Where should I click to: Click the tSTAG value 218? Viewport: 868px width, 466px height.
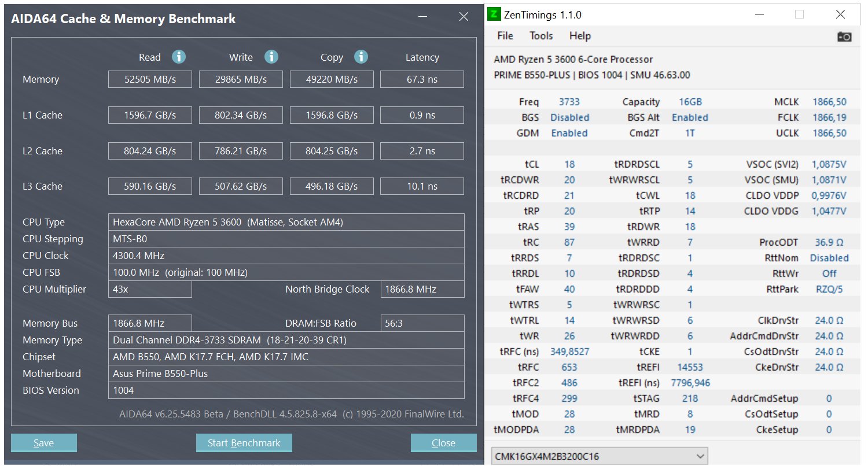690,398
